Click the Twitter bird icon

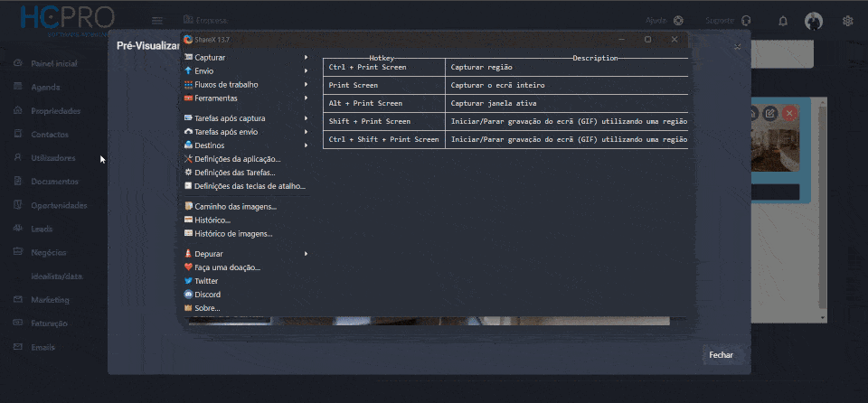pyautogui.click(x=188, y=281)
